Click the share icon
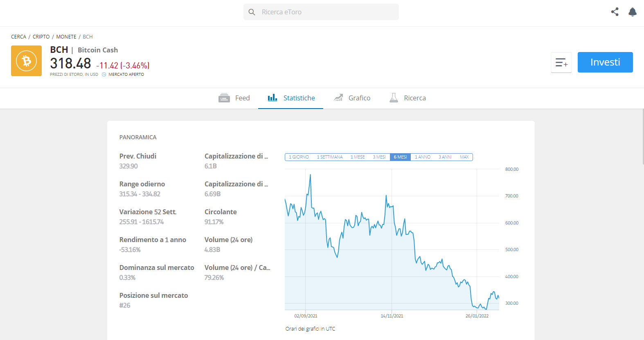Image resolution: width=644 pixels, height=340 pixels. (x=615, y=12)
